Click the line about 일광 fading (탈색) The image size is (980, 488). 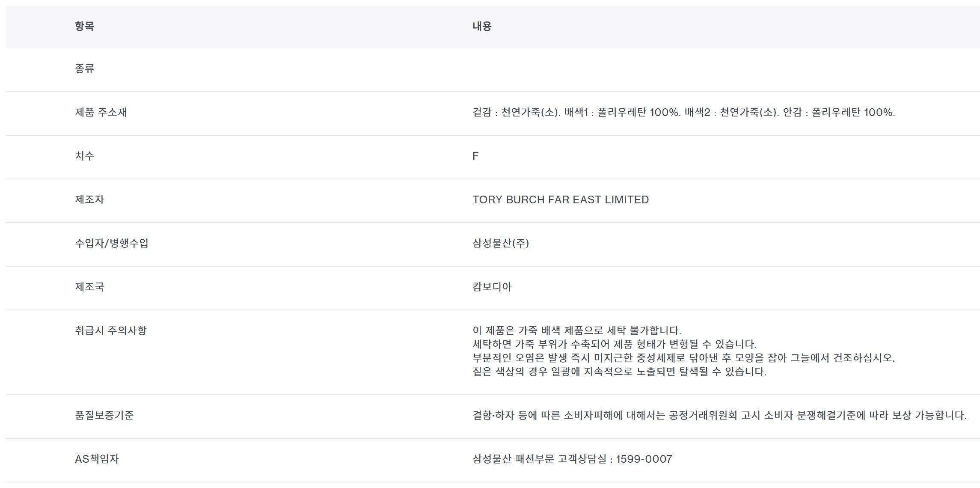pos(619,372)
